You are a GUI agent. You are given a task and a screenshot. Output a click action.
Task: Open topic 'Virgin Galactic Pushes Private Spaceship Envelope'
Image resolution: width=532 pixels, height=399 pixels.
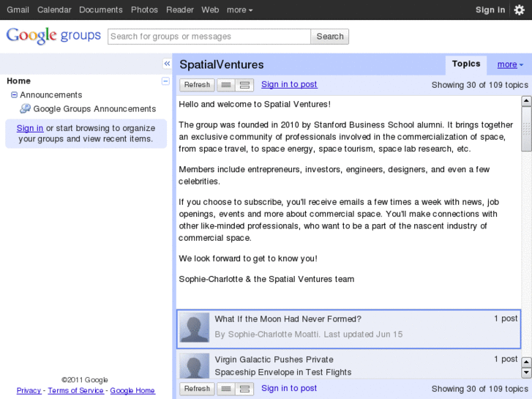[x=283, y=366]
